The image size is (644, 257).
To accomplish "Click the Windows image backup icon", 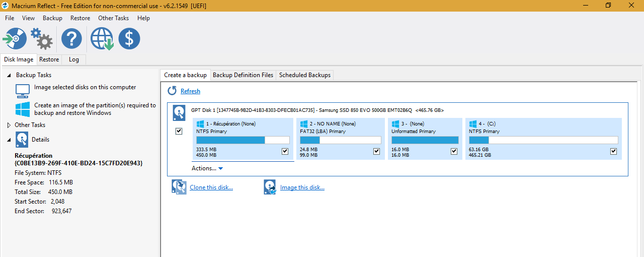I will tap(23, 109).
